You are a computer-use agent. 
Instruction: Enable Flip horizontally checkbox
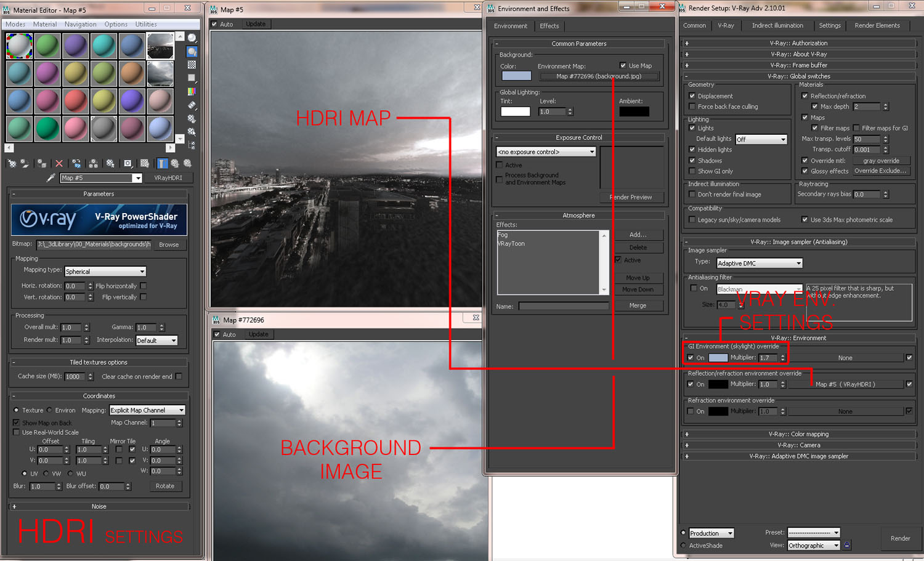pyautogui.click(x=144, y=286)
